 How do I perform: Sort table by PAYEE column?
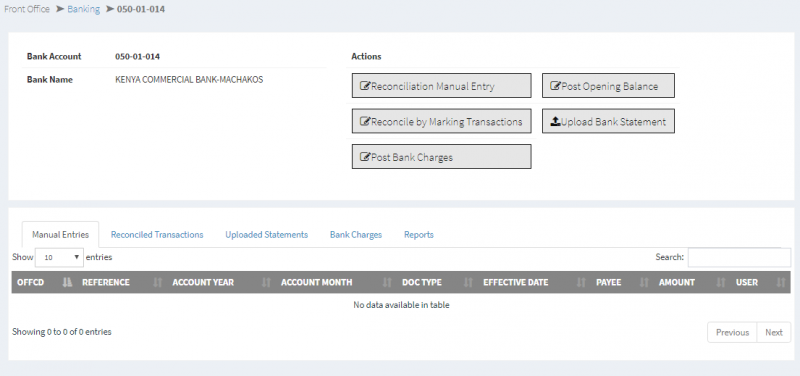coord(622,282)
